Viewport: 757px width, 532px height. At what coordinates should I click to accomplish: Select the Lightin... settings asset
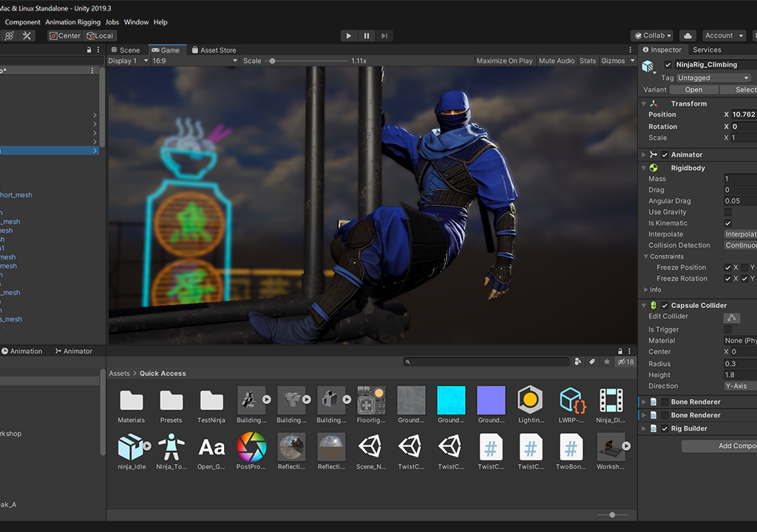[x=531, y=405]
